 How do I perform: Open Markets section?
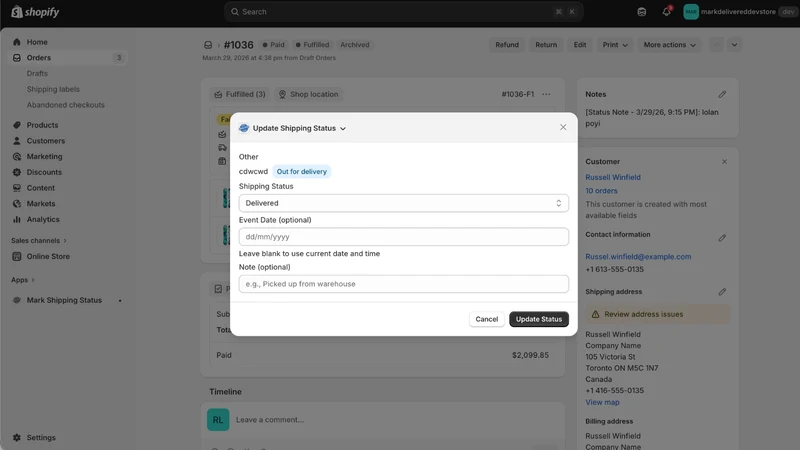(41, 204)
